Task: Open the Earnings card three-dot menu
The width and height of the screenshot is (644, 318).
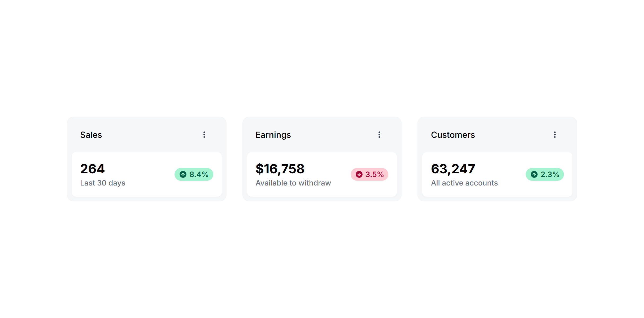Action: point(379,135)
